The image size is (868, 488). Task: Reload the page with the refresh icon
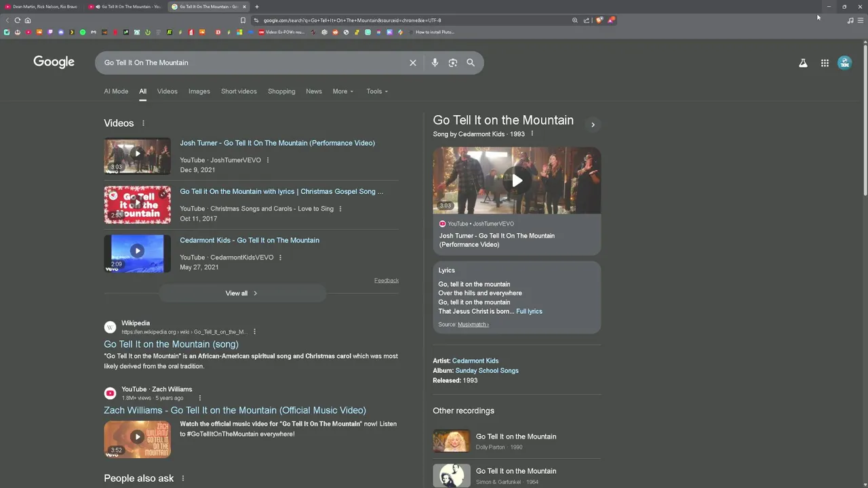[17, 20]
